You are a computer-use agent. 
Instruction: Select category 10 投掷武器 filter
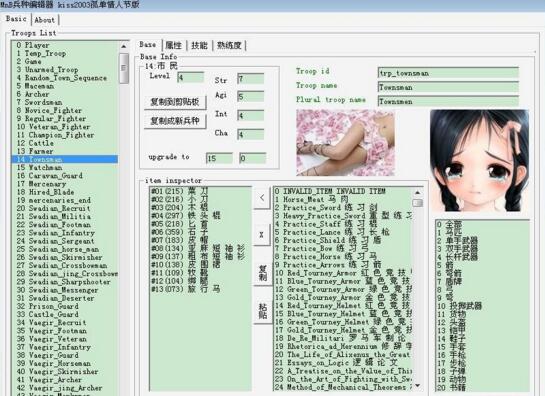[482, 306]
